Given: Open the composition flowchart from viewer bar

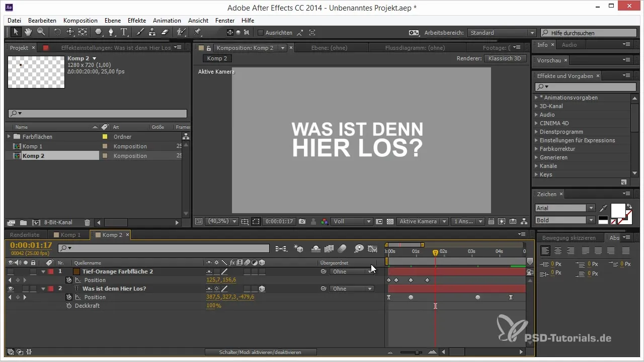Looking at the screenshot, I should (x=524, y=221).
